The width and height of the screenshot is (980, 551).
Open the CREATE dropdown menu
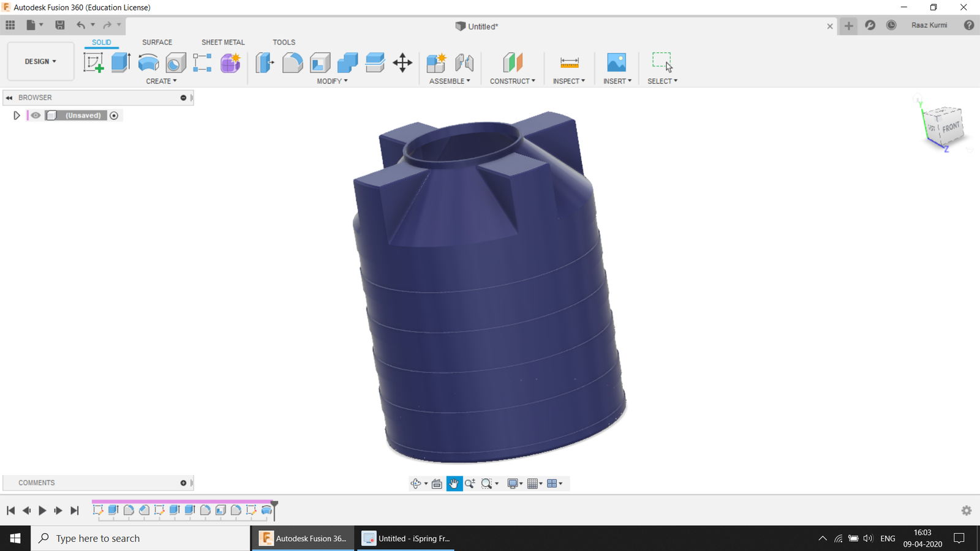(x=162, y=81)
